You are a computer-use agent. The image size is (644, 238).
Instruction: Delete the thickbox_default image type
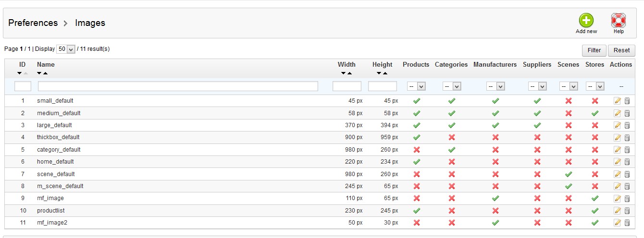coord(627,138)
